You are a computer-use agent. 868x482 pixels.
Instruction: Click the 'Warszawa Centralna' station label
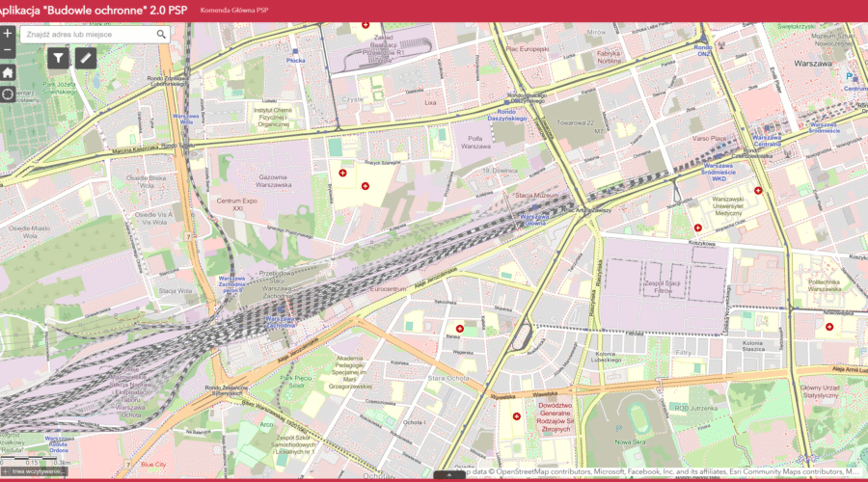(767, 141)
